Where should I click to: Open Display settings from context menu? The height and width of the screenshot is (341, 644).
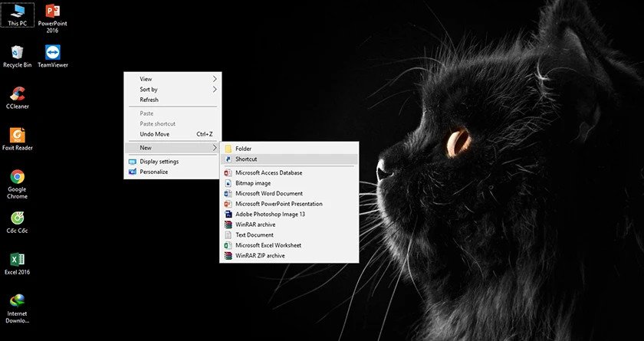[x=159, y=162]
